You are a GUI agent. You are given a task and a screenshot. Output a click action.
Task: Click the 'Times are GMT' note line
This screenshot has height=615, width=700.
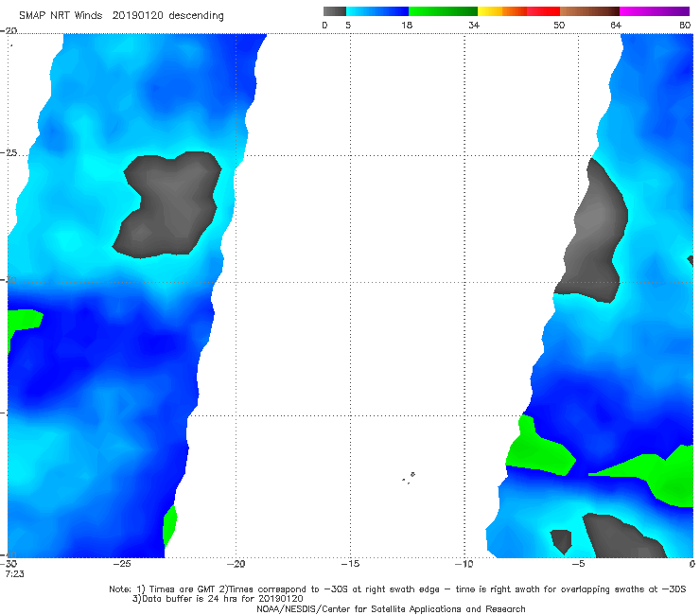point(397,589)
